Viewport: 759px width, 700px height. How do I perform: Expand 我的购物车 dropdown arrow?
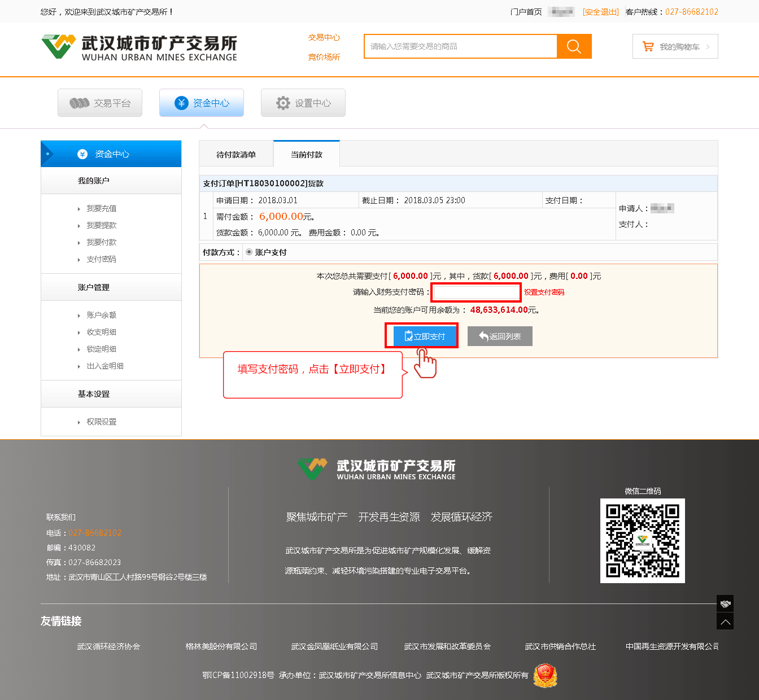click(708, 47)
